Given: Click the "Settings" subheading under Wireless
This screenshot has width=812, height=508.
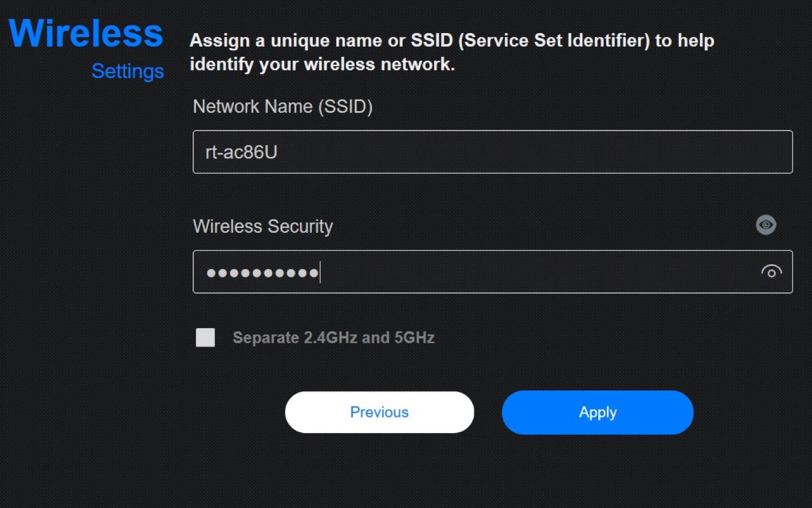Looking at the screenshot, I should click(x=128, y=71).
